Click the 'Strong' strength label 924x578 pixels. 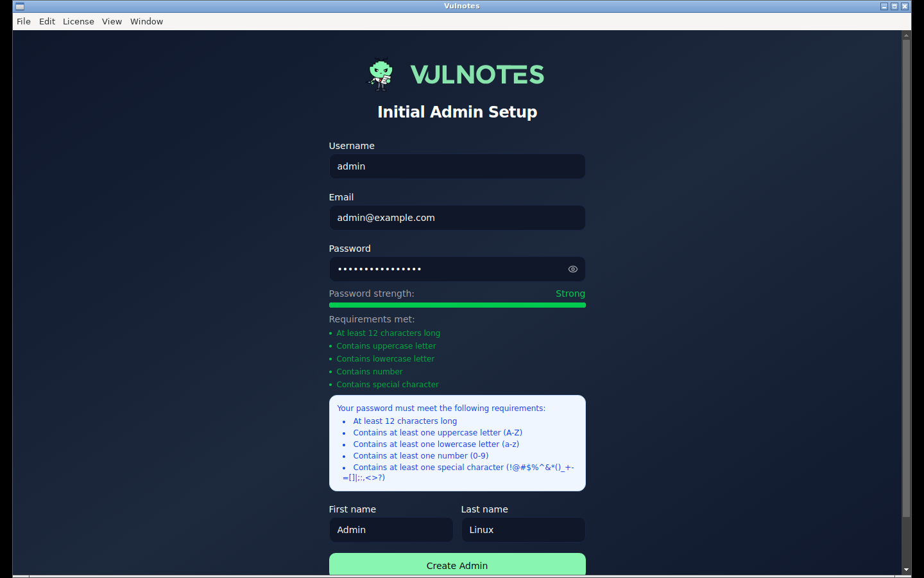coord(570,293)
